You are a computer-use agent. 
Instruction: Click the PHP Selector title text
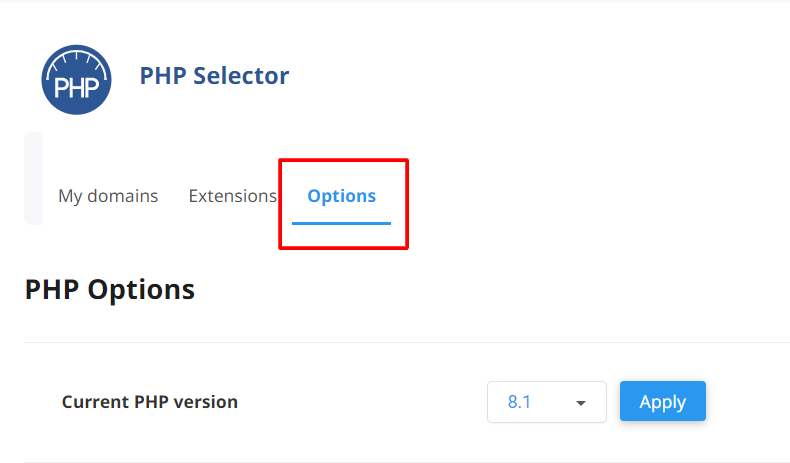point(214,75)
